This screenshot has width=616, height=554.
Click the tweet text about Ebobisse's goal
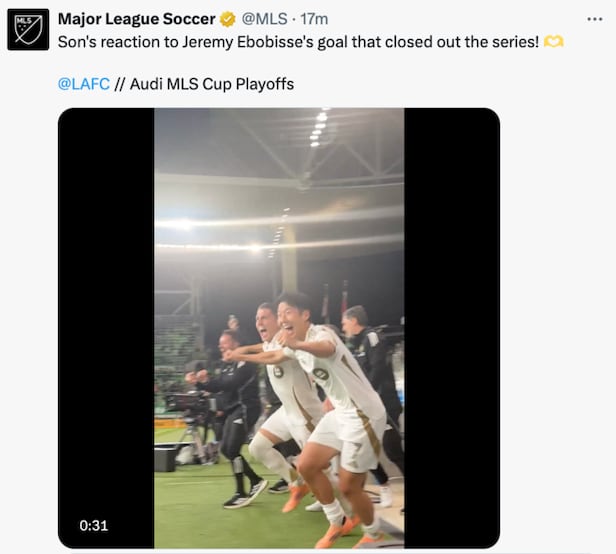[x=298, y=42]
